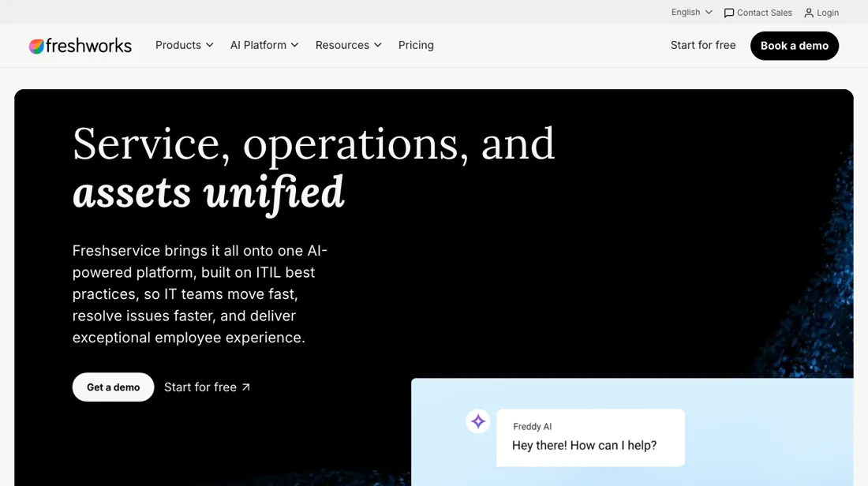Expand the AI Platform menu chevron
868x486 pixels.
[x=294, y=46]
